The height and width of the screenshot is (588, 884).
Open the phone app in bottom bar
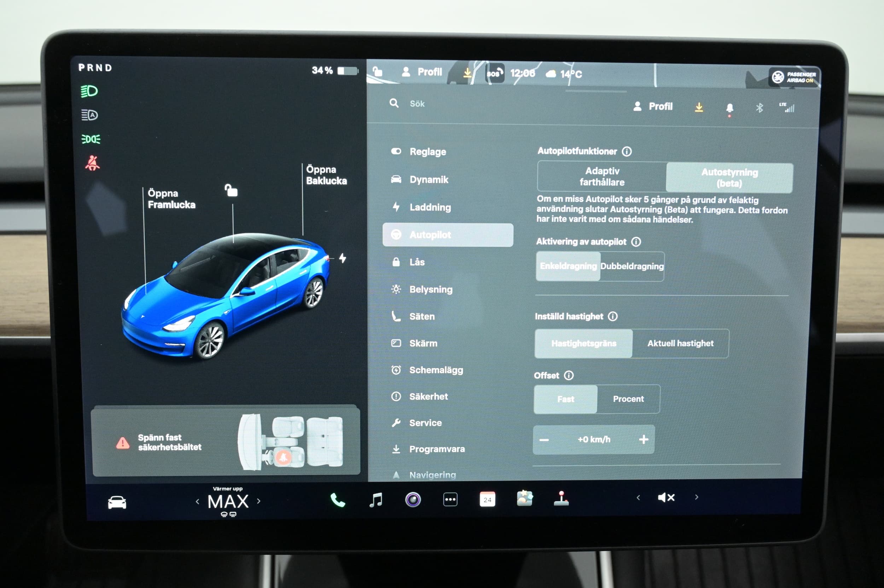(x=337, y=500)
